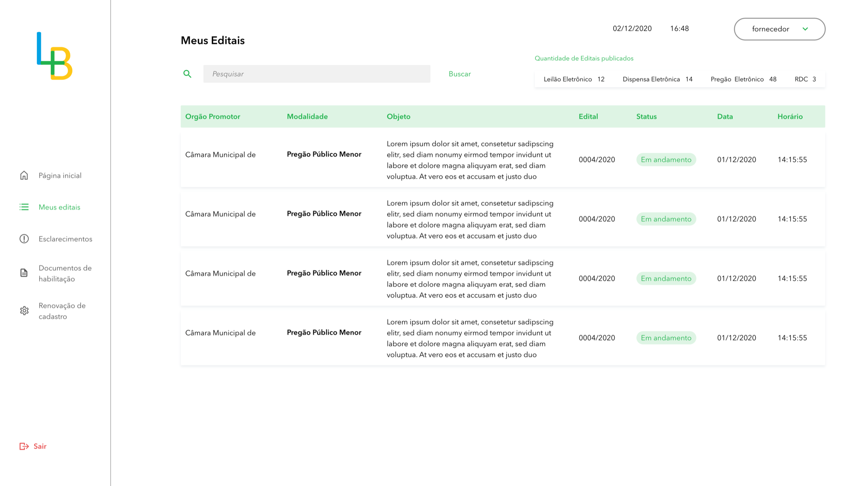Click the Em andamento badge in second row

(x=666, y=219)
